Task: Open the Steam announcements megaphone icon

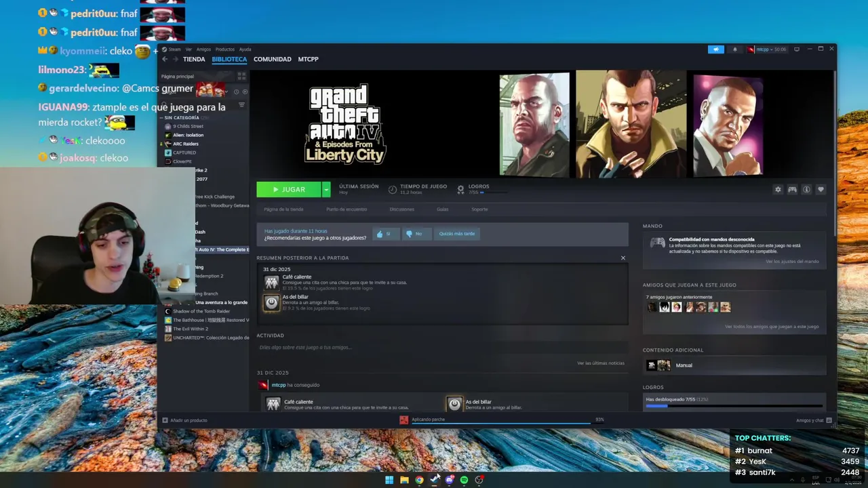Action: tap(716, 49)
